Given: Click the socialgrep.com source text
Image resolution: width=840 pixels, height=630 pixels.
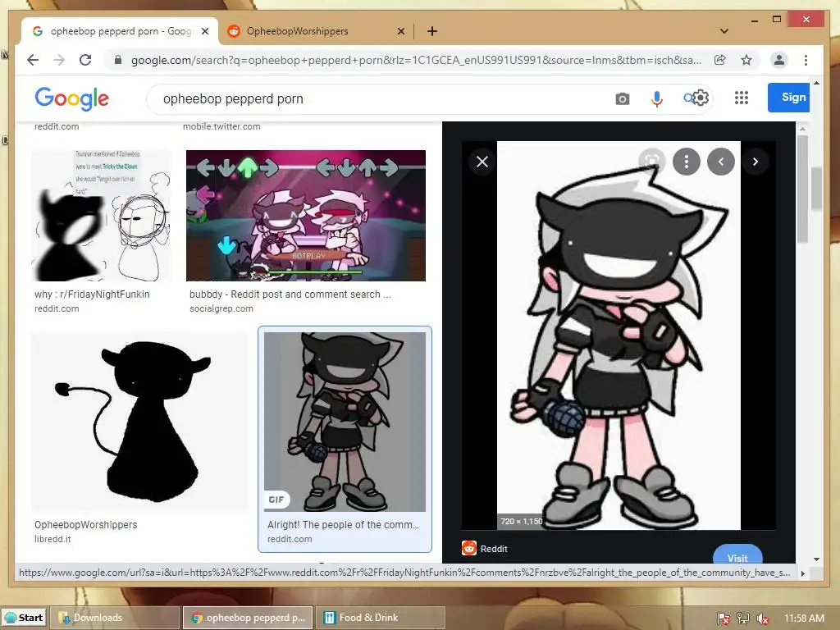Looking at the screenshot, I should tap(221, 308).
